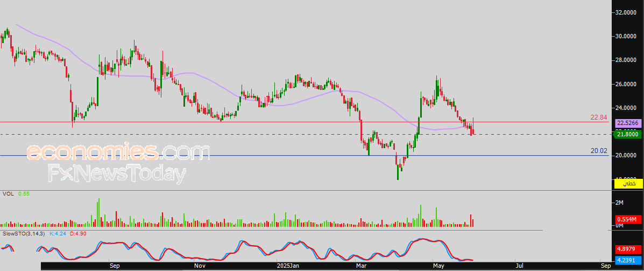Click the May timeline label

tap(439, 267)
